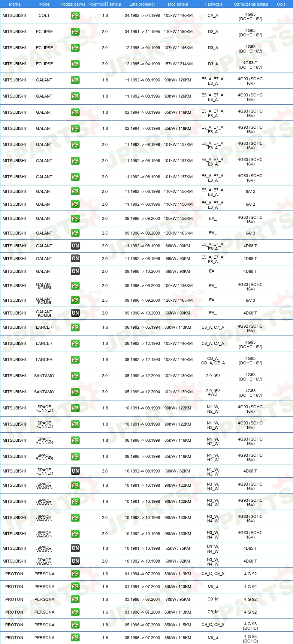Click diesel ON icon in SPACE RUNNER row

(75, 471)
